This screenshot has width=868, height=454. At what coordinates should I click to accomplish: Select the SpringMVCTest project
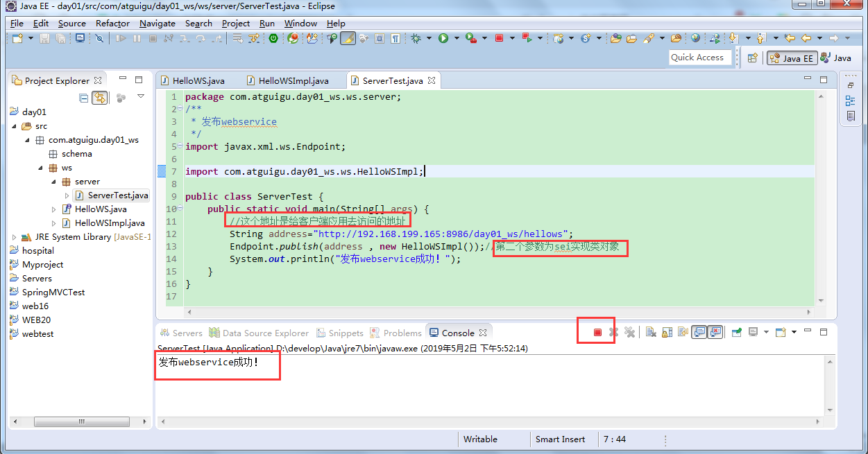(47, 293)
